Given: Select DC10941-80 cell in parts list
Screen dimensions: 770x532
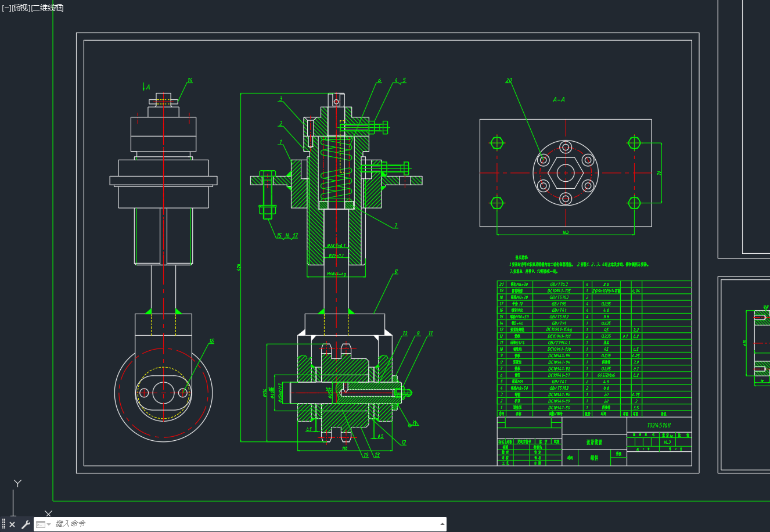Looking at the screenshot, I should (559, 408).
